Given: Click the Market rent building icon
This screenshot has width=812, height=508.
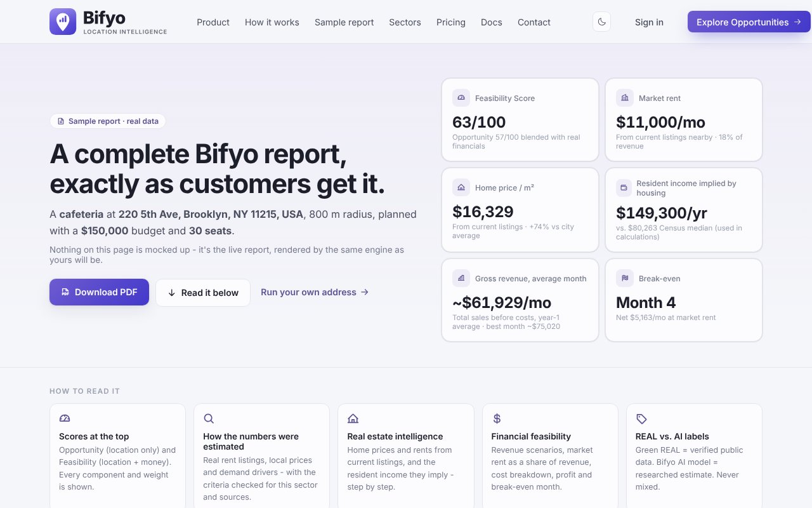Looking at the screenshot, I should (x=625, y=98).
